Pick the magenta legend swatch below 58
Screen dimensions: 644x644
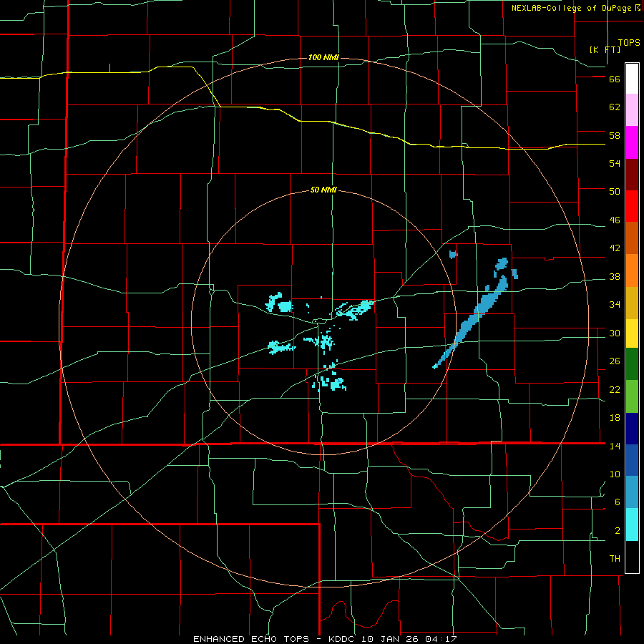(x=632, y=142)
